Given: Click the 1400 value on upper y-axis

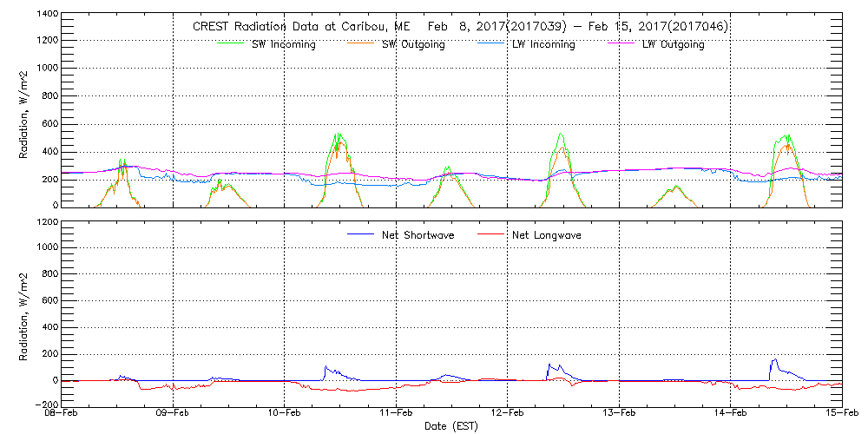Looking at the screenshot, I should [x=46, y=16].
